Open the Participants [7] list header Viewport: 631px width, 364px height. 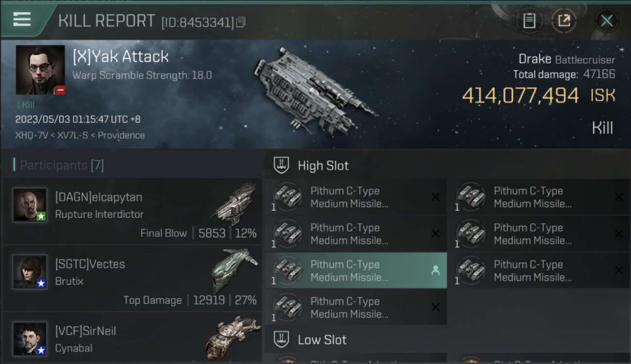[59, 165]
